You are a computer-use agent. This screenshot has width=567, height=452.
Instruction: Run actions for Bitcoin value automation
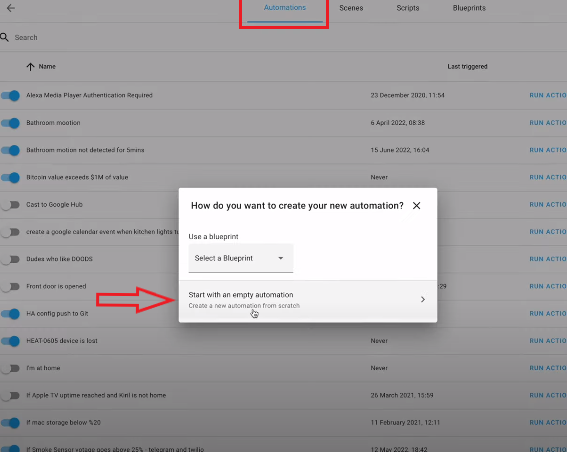(x=547, y=177)
